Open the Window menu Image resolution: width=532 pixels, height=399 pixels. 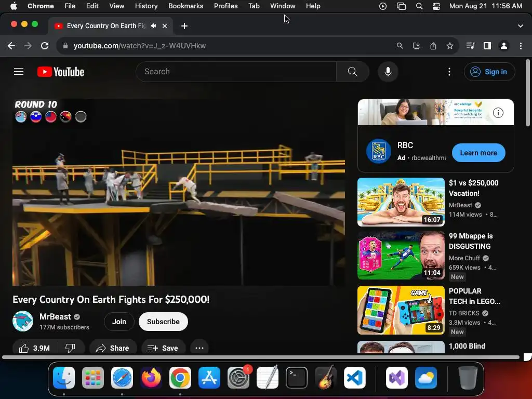[283, 6]
